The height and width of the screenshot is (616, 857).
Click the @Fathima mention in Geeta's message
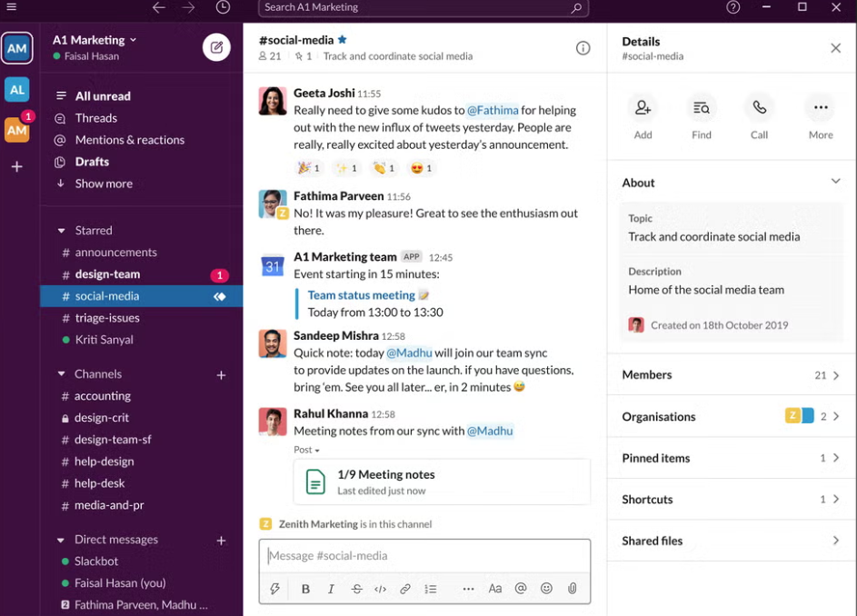click(x=493, y=111)
